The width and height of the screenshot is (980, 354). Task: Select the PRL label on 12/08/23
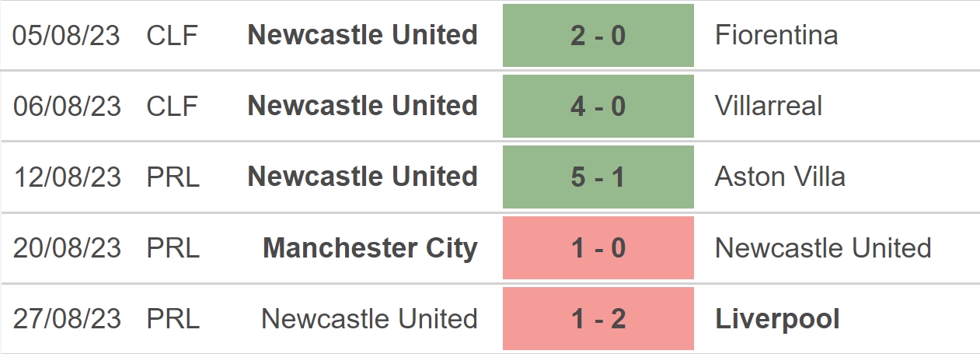[173, 177]
